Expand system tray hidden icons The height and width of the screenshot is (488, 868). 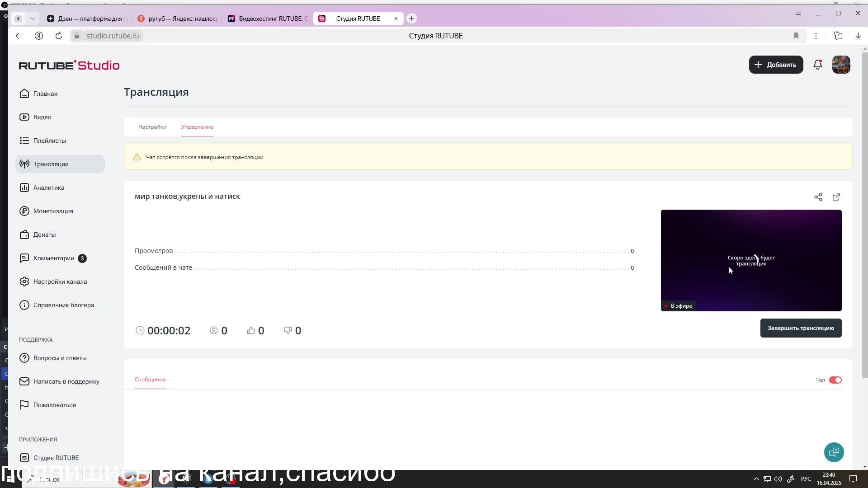(x=756, y=479)
